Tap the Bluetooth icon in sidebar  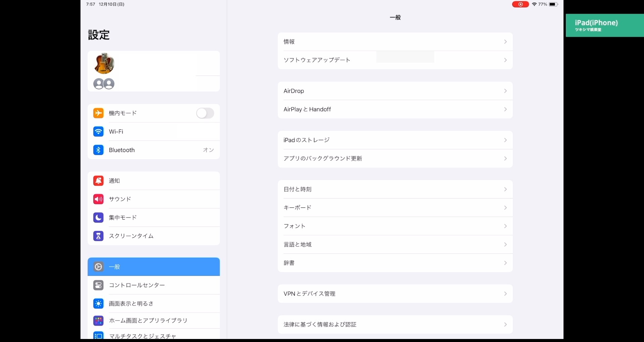click(98, 150)
